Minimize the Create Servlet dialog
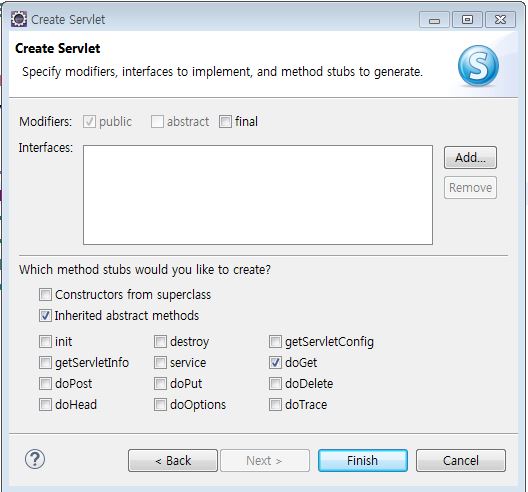 pyautogui.click(x=434, y=20)
